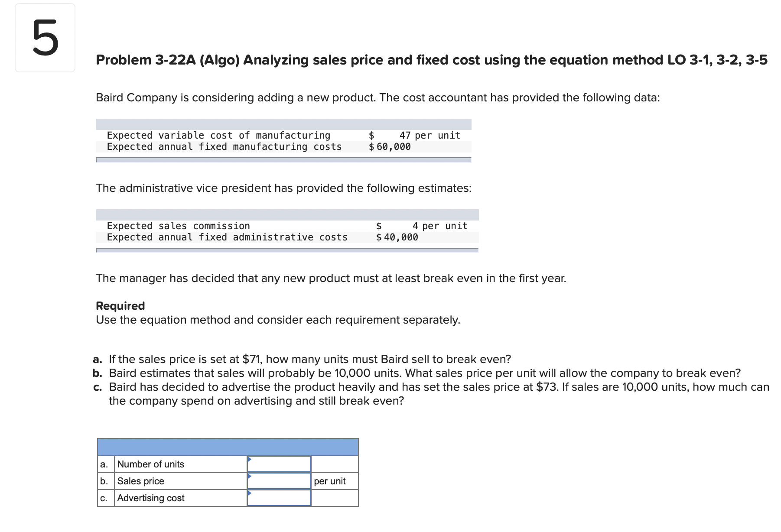This screenshot has width=781, height=532.
Task: Click the blue header bar of the answer table
Action: tap(228, 447)
